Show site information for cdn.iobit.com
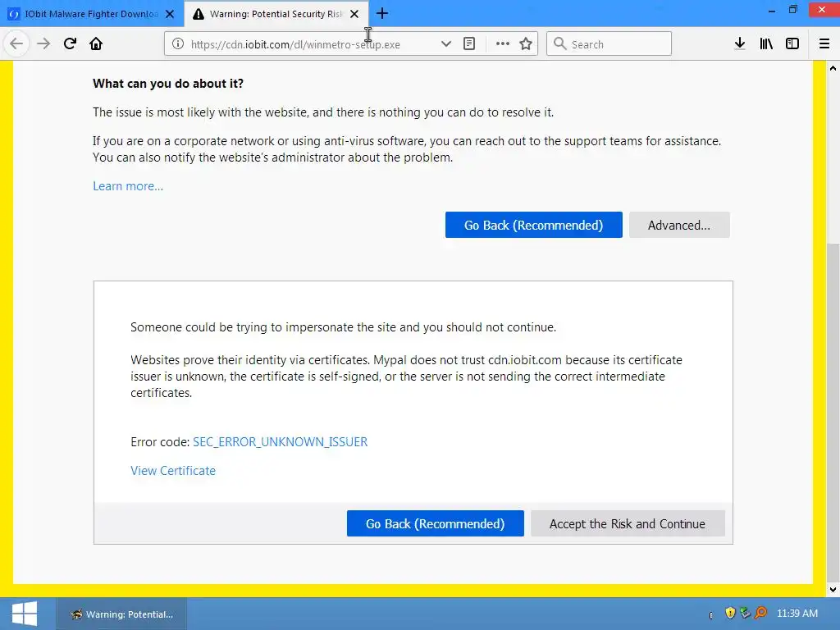This screenshot has height=630, width=840. click(178, 44)
